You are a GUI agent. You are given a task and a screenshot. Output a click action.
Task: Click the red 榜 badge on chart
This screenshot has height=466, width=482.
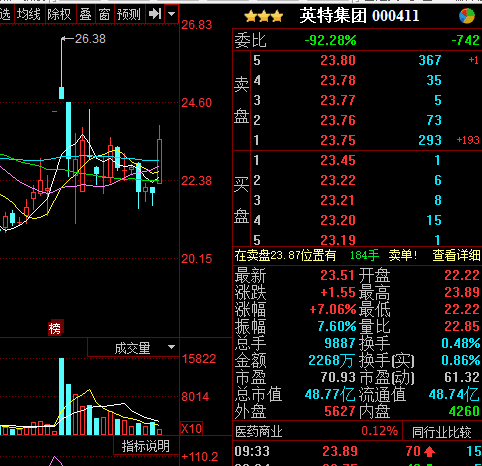(x=55, y=328)
